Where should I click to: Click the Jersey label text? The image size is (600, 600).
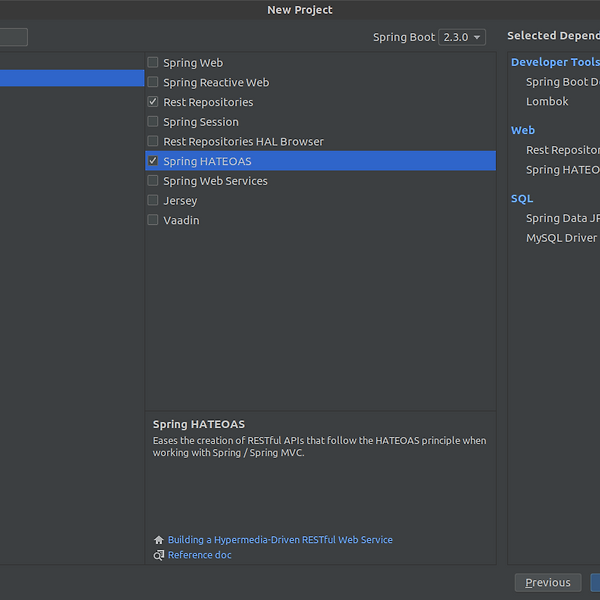point(180,201)
